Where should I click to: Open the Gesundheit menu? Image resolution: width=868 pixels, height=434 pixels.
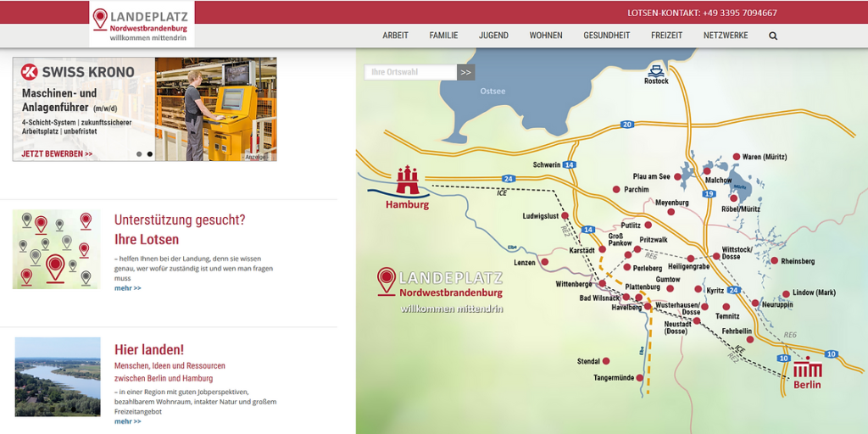click(606, 36)
